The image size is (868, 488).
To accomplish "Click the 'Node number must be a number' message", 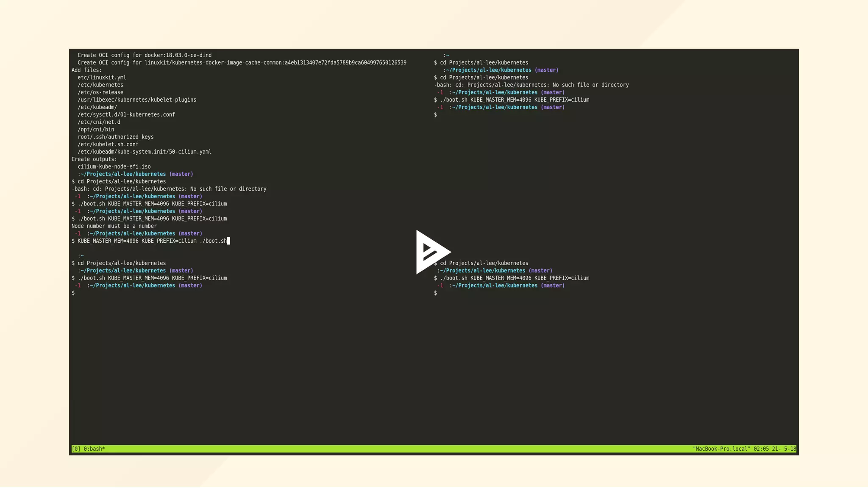I will coord(114,226).
